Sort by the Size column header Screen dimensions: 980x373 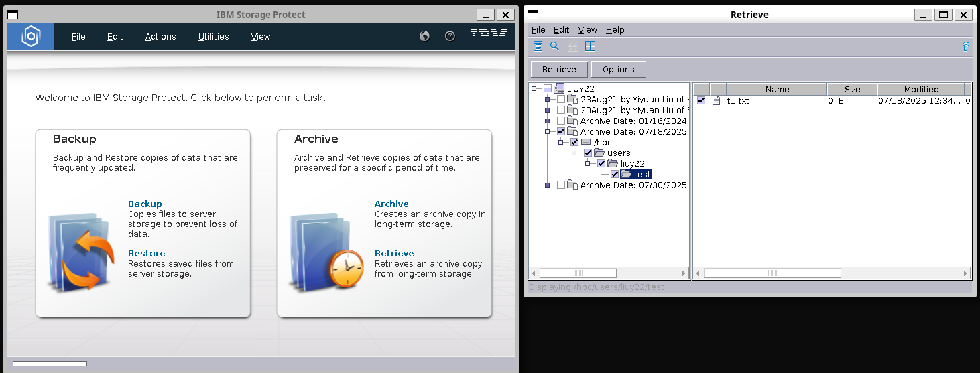852,89
